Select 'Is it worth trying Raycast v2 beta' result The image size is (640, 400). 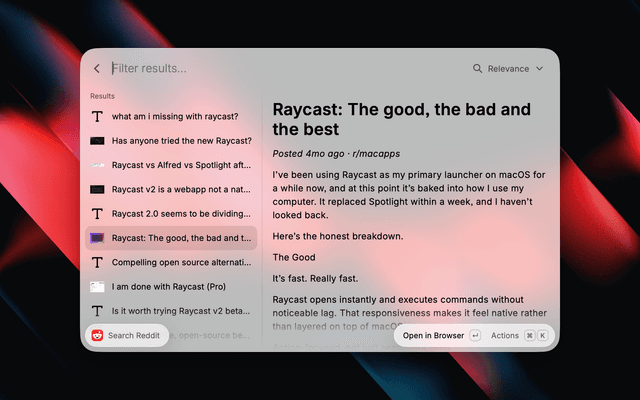171,311
